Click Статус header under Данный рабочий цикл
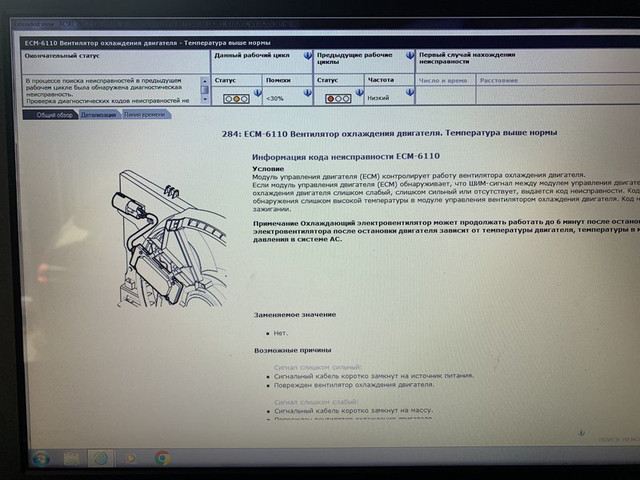Image resolution: width=640 pixels, height=480 pixels. 225,80
